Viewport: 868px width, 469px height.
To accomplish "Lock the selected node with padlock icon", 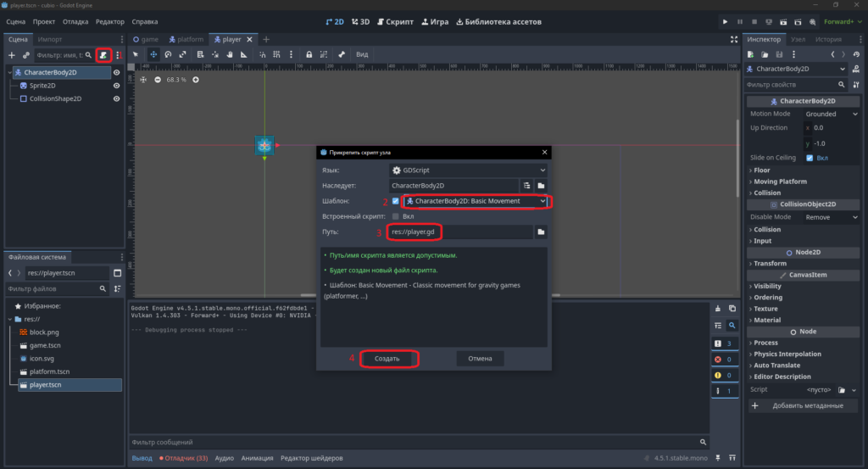I will [309, 54].
